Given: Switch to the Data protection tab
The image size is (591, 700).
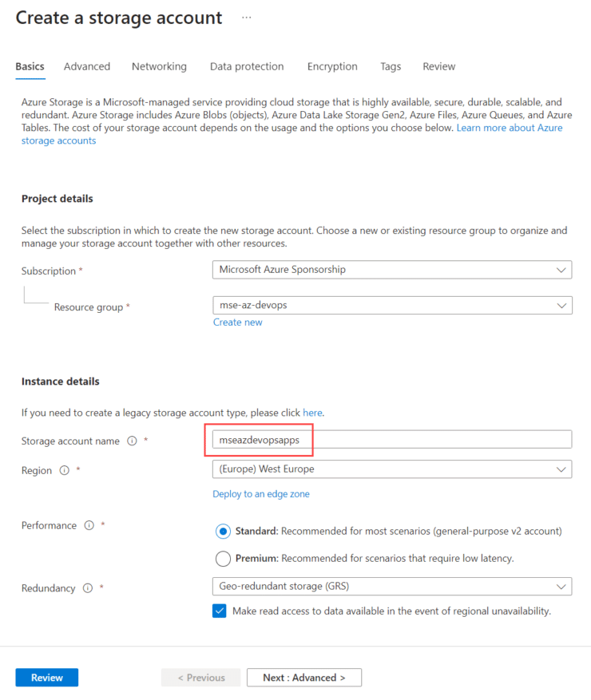Looking at the screenshot, I should [247, 66].
